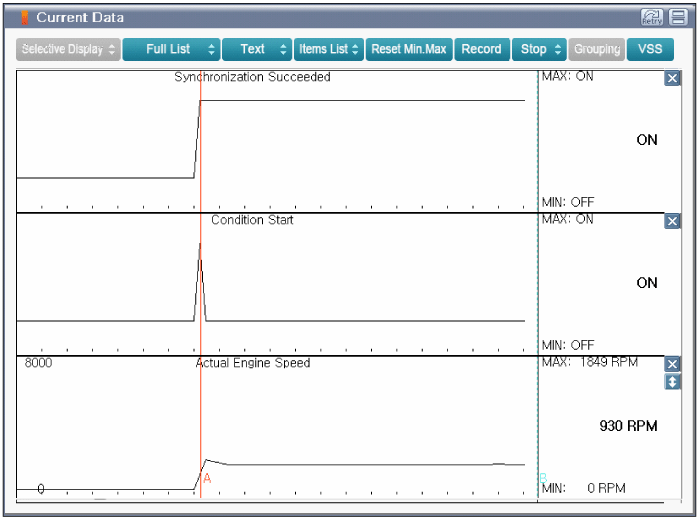Viewport: 700px width, 519px height.
Task: Click MIN: OFF under Condition Start
Action: point(568,345)
